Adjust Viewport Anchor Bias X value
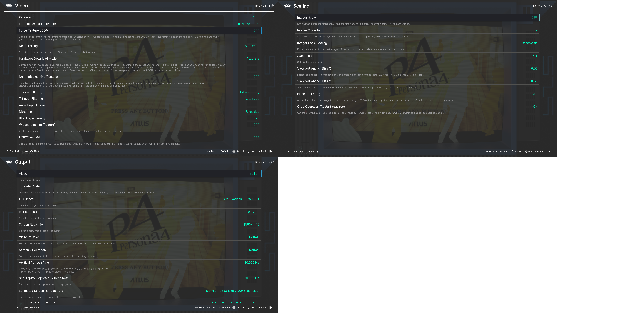Screen dimensions: 644x313 point(534,68)
